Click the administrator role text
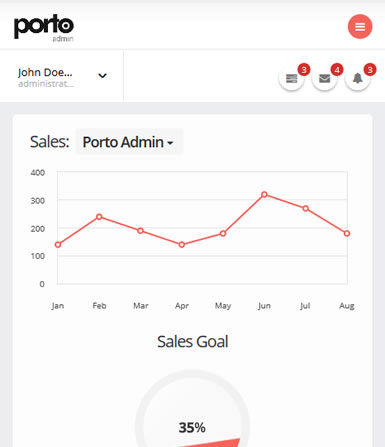The height and width of the screenshot is (447, 385). pos(46,84)
